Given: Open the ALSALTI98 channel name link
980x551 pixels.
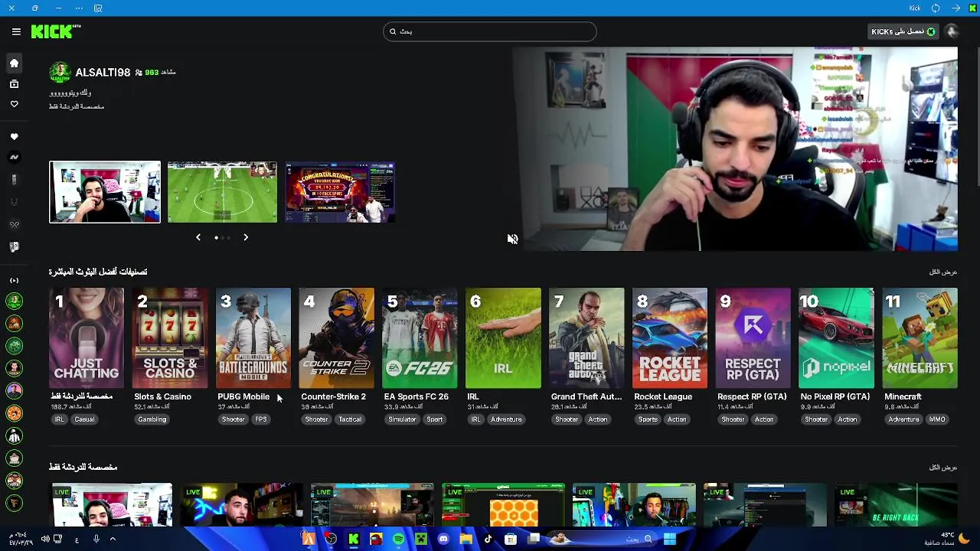Looking at the screenshot, I should tap(103, 73).
